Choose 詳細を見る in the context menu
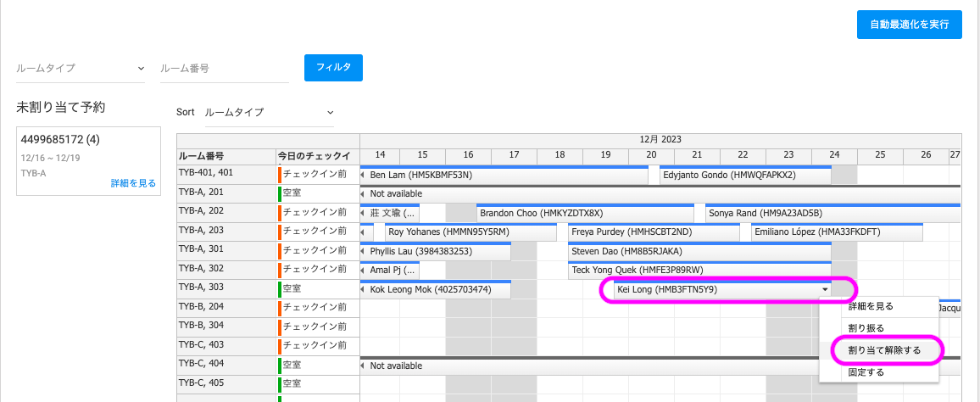 click(871, 306)
